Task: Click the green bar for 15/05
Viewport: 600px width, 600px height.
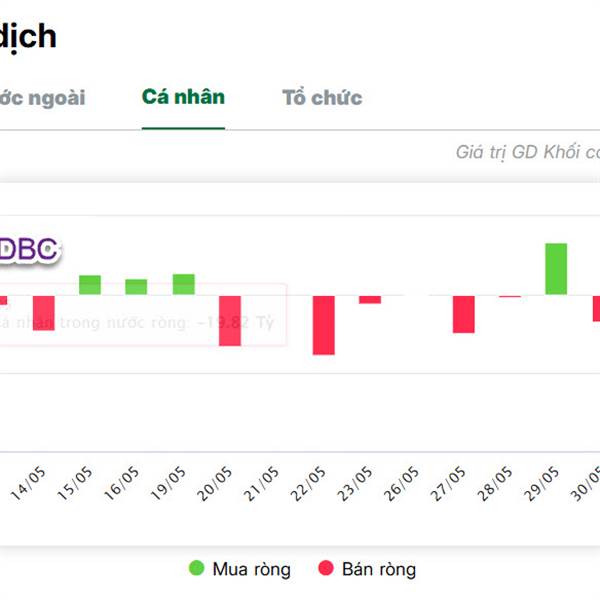Action: (x=90, y=285)
